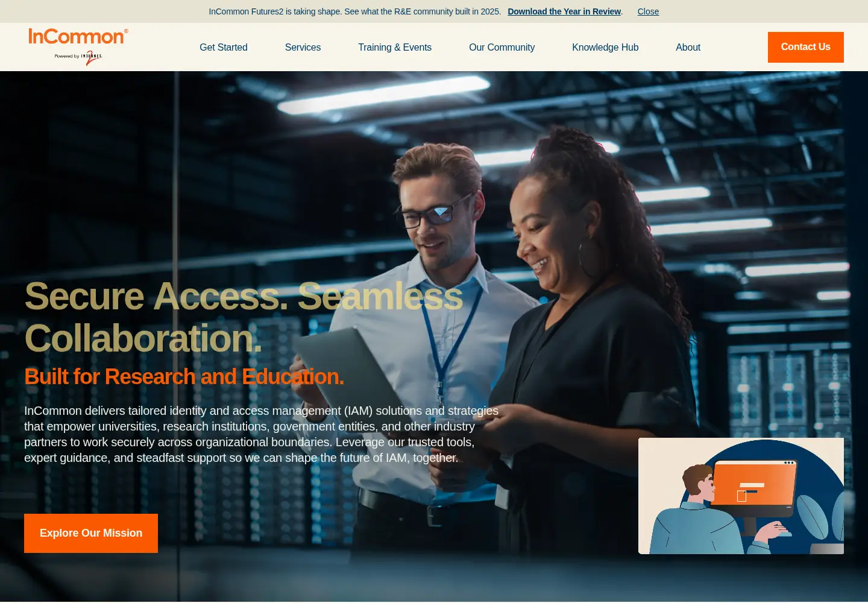Open the illustrated computer user thumbnail
Viewport: 868px width, 603px height.
coord(741,496)
